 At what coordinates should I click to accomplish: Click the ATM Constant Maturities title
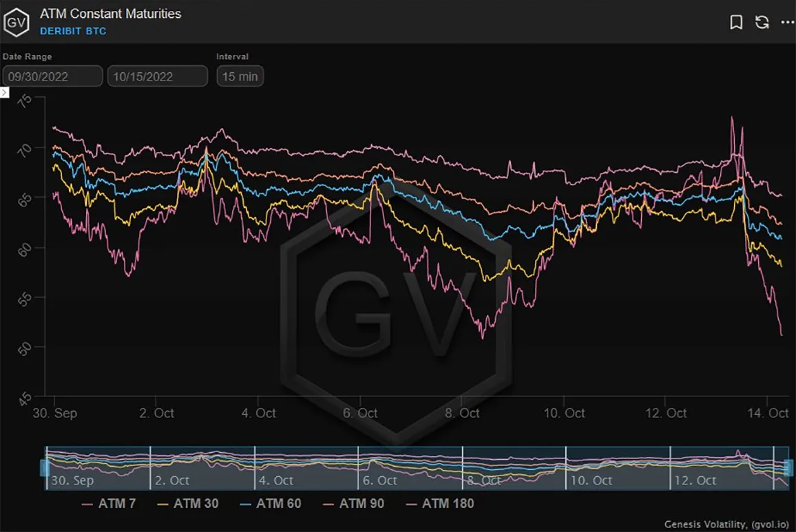(111, 14)
